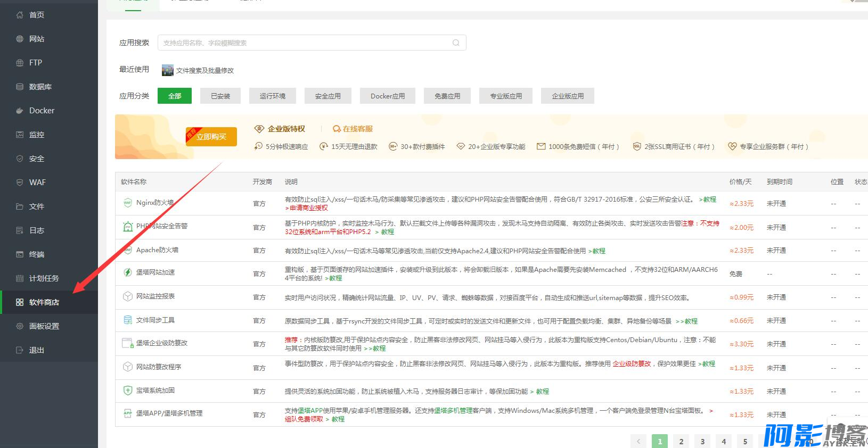Click the search magnifier icon
868x448 pixels.
tap(456, 43)
